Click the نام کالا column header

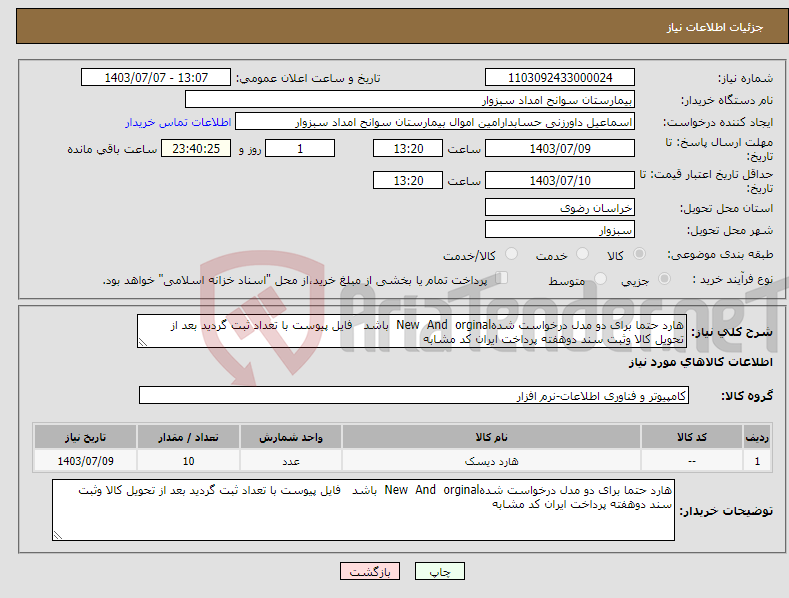(491, 437)
